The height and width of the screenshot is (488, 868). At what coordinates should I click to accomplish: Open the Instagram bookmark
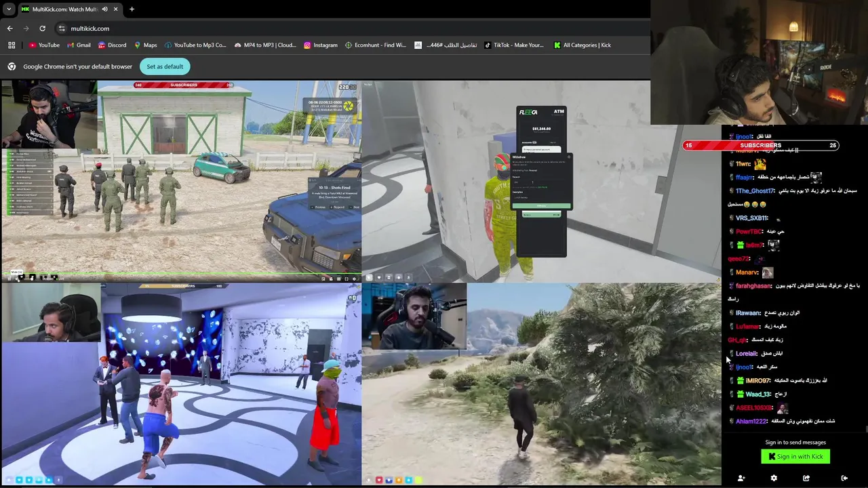pos(320,45)
